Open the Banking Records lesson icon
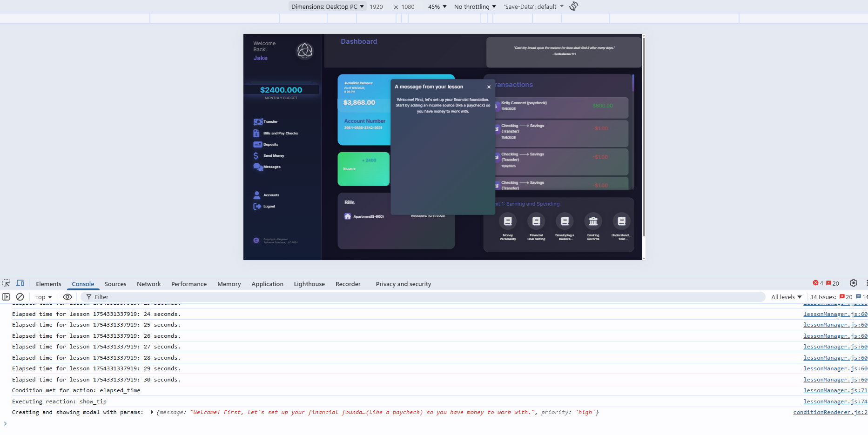Image resolution: width=868 pixels, height=435 pixels. 593,221
